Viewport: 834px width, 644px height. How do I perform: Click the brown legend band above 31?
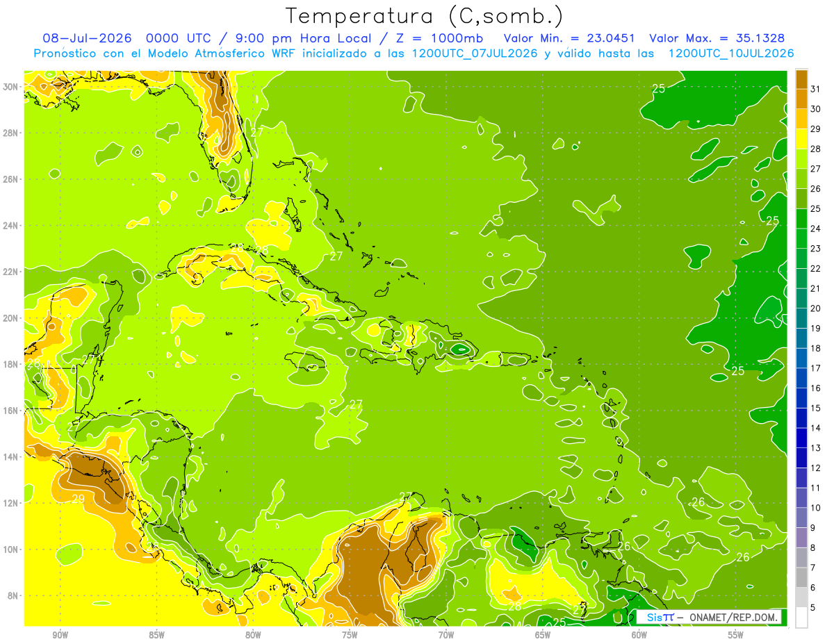801,79
